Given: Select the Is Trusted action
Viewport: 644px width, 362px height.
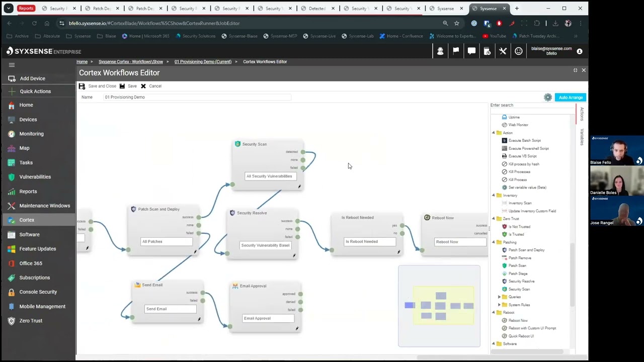Looking at the screenshot, I should [x=516, y=234].
